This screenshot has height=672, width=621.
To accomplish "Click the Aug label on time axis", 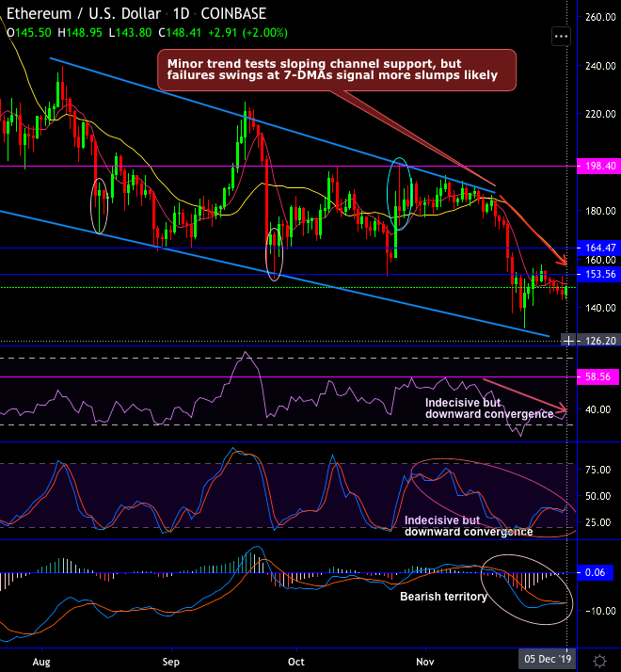I will pyautogui.click(x=41, y=662).
